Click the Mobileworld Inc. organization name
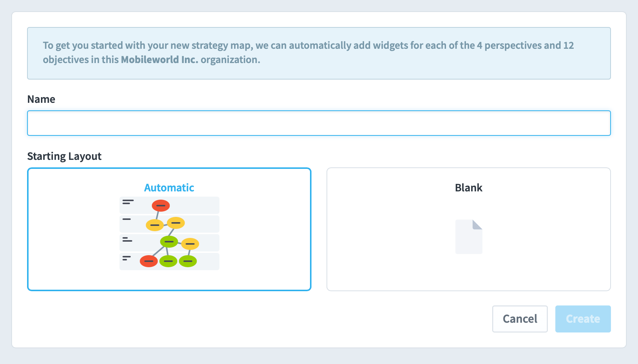 click(x=160, y=60)
